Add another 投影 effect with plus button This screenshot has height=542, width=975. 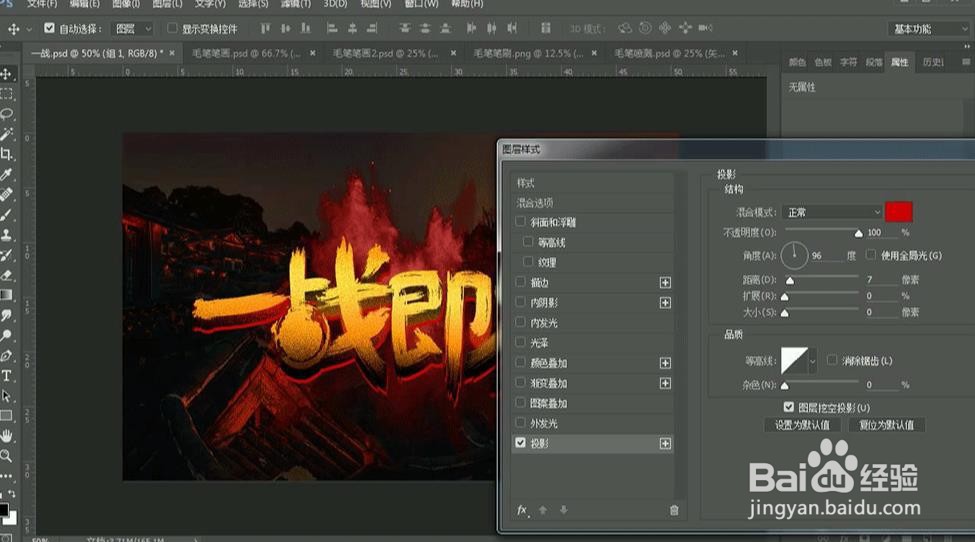tap(665, 444)
